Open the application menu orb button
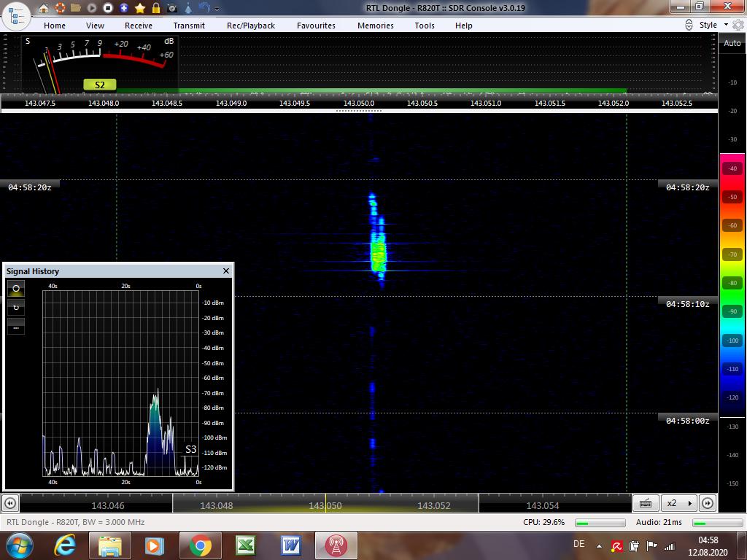The width and height of the screenshot is (747, 560). coord(18,16)
